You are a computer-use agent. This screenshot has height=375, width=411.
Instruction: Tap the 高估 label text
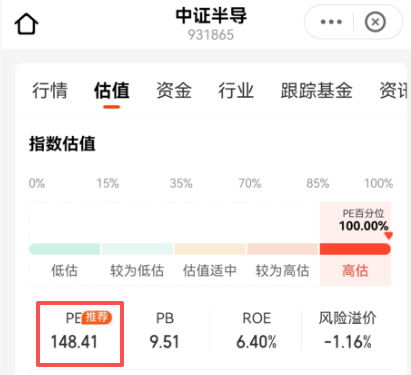pos(355,270)
